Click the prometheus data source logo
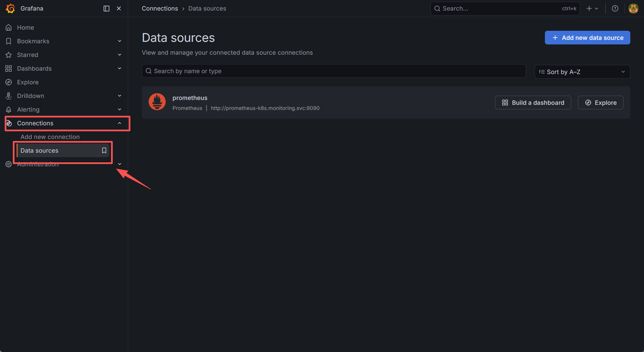The width and height of the screenshot is (644, 352). coord(157,102)
